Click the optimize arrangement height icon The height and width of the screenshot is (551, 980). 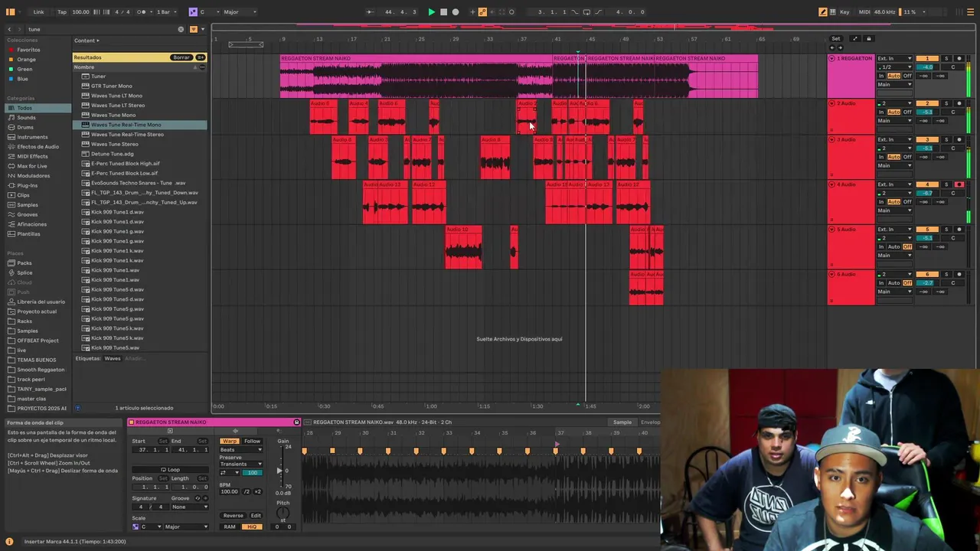pos(854,38)
